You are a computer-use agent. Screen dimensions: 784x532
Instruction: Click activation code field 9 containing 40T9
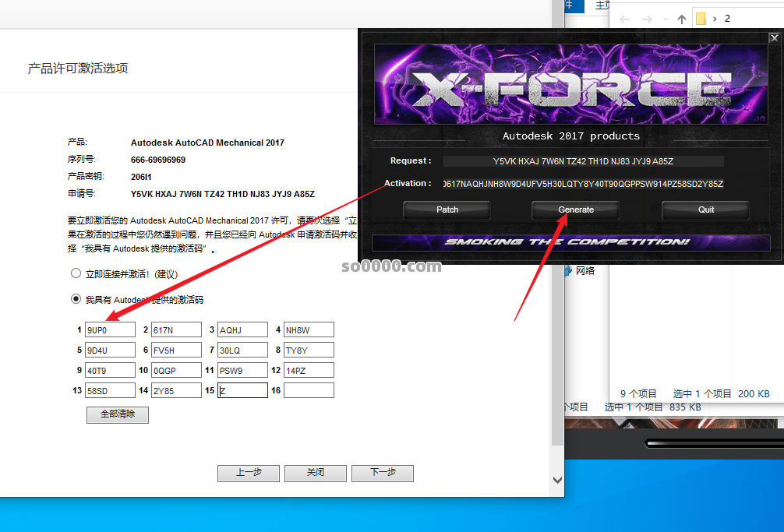(110, 370)
